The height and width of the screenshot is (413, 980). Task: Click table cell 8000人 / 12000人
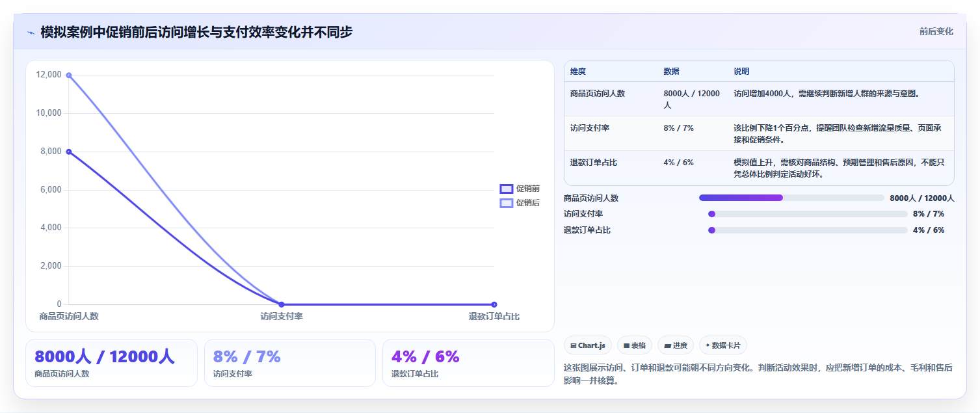click(x=692, y=99)
